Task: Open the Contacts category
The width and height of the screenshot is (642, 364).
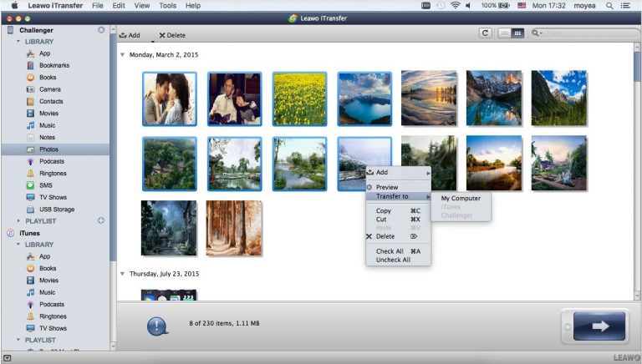Action: pos(51,101)
